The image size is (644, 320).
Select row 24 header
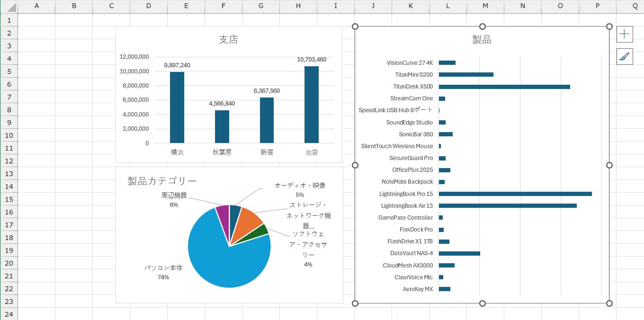click(9, 314)
